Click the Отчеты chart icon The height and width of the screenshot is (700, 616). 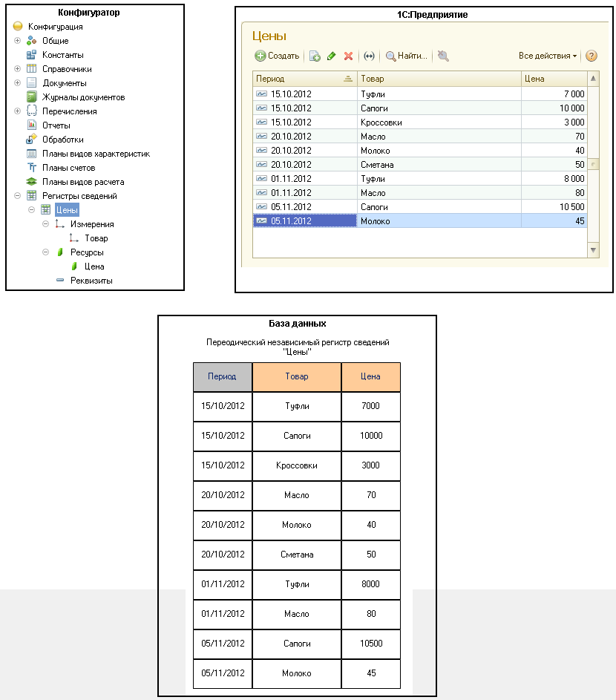(x=31, y=125)
